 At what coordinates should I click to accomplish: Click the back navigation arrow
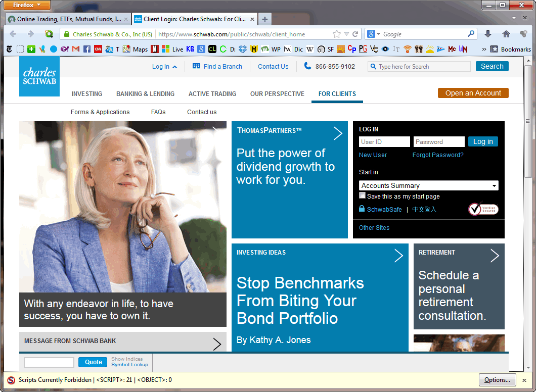[13, 34]
